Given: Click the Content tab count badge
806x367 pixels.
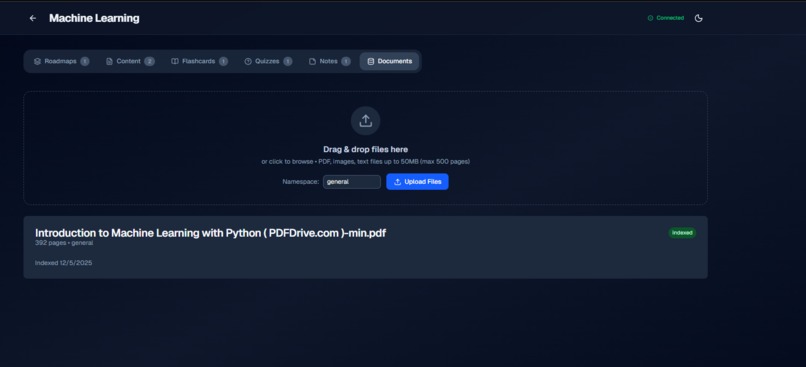Looking at the screenshot, I should tap(149, 61).
